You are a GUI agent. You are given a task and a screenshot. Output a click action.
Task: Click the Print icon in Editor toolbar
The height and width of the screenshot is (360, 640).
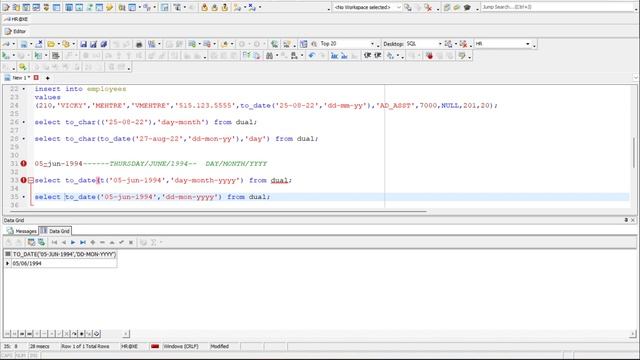click(x=139, y=44)
